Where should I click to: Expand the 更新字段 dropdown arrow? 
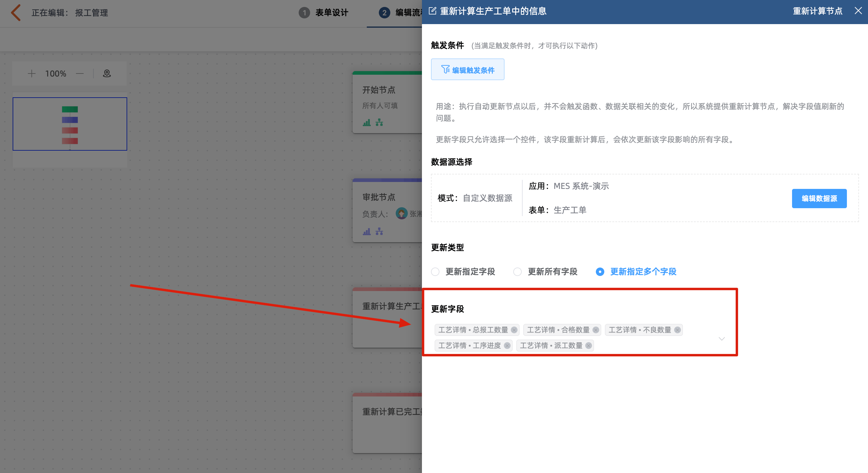coord(722,339)
